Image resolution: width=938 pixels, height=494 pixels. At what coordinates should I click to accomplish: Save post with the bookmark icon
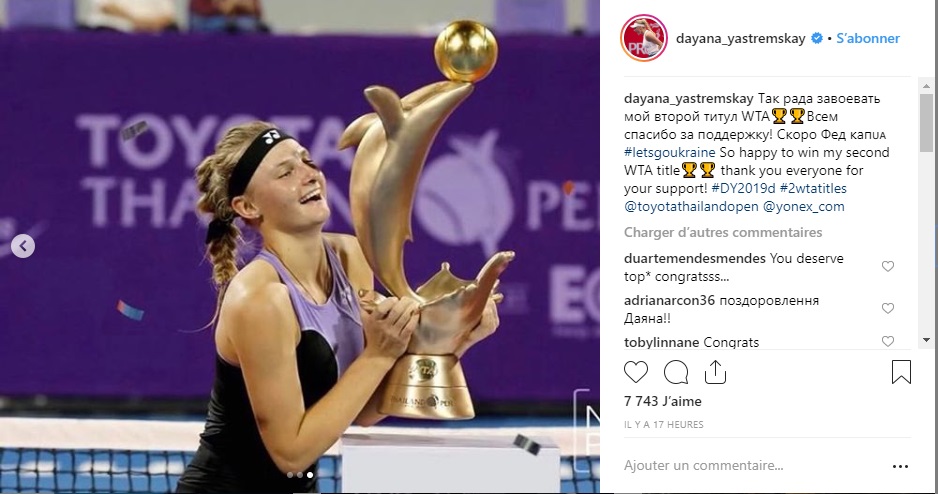point(901,371)
